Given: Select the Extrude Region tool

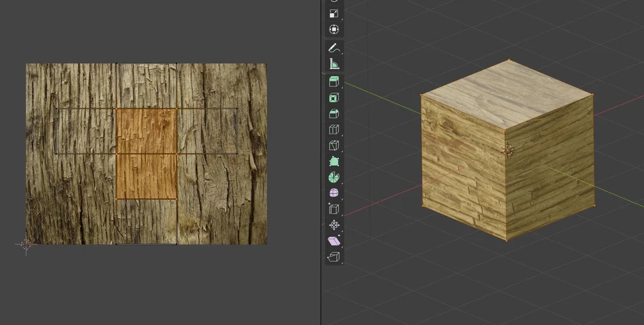Looking at the screenshot, I should pyautogui.click(x=334, y=81).
